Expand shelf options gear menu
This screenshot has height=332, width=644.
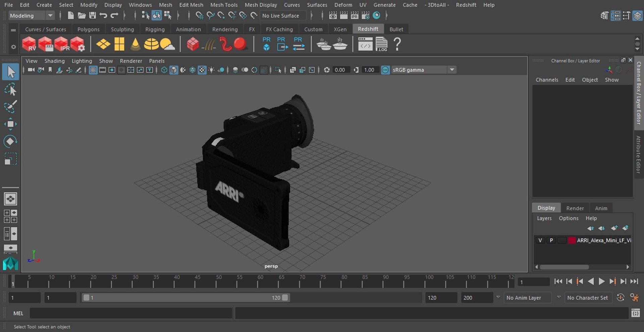pos(13,47)
